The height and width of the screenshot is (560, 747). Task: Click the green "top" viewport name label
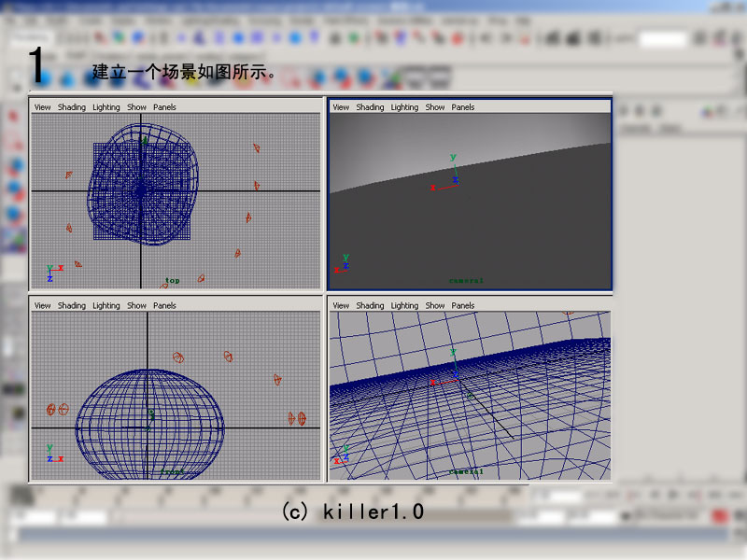coord(173,281)
